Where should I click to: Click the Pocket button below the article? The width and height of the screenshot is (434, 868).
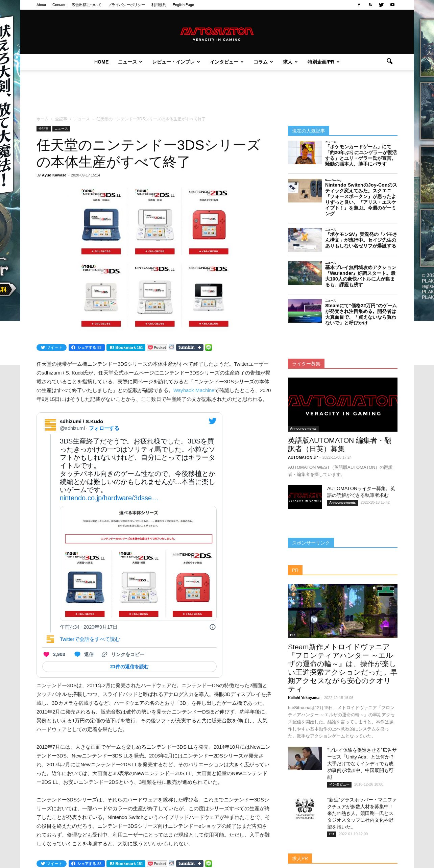point(157,863)
